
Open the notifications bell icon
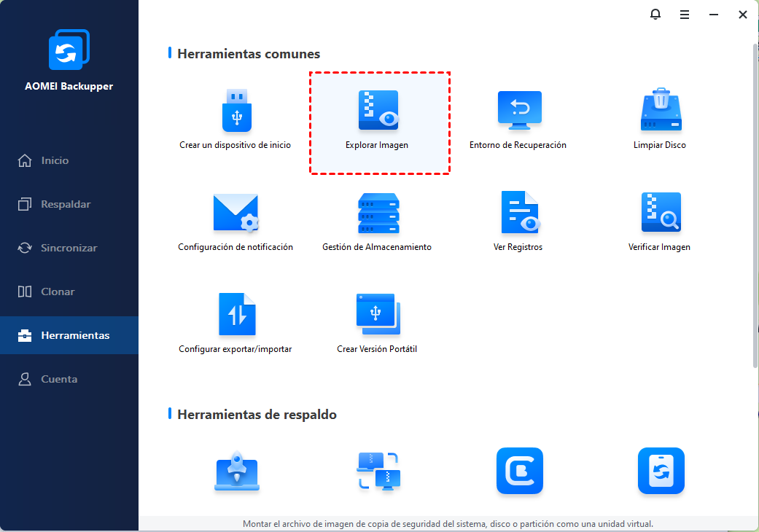(655, 15)
